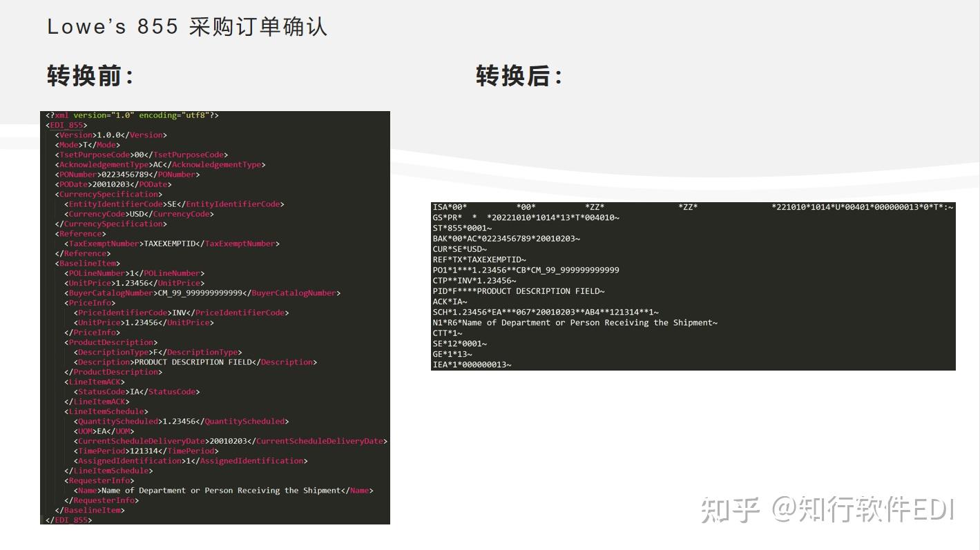
Task: Click the opening <EDI_855> tag line
Action: (66, 125)
